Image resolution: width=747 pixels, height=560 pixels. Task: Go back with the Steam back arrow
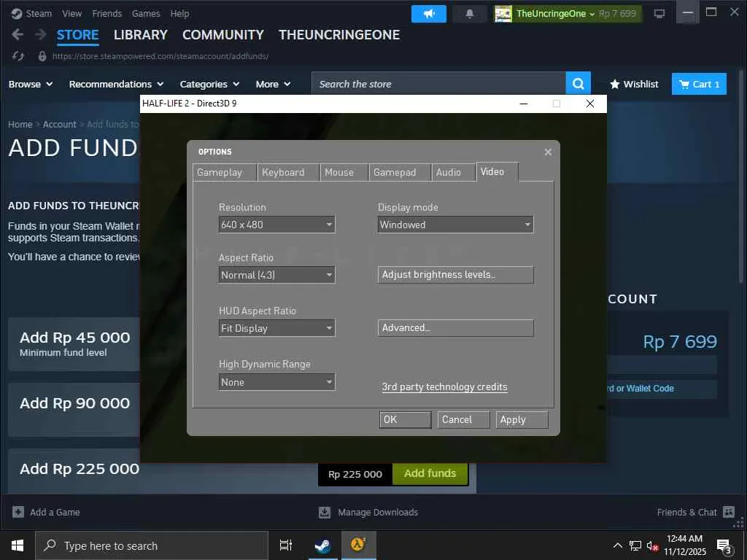tap(18, 34)
